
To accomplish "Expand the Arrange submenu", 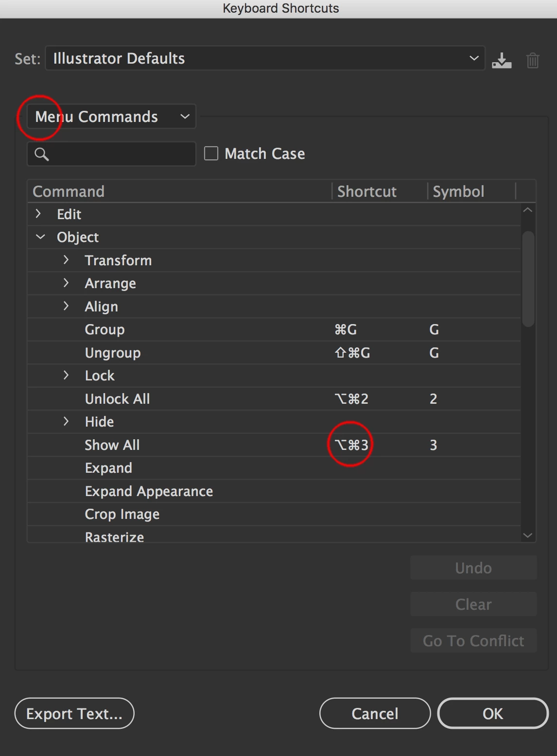I will [x=66, y=283].
